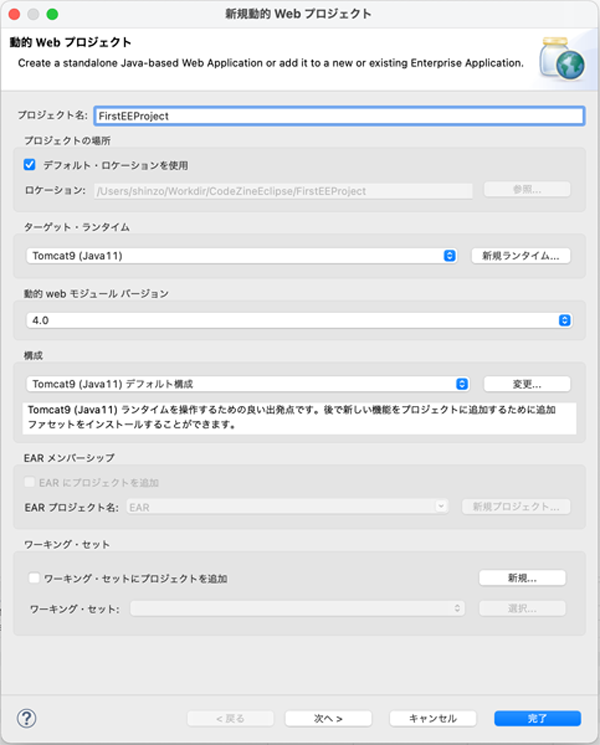The image size is (600, 745).
Task: Click the red close window button
Action: click(x=14, y=14)
